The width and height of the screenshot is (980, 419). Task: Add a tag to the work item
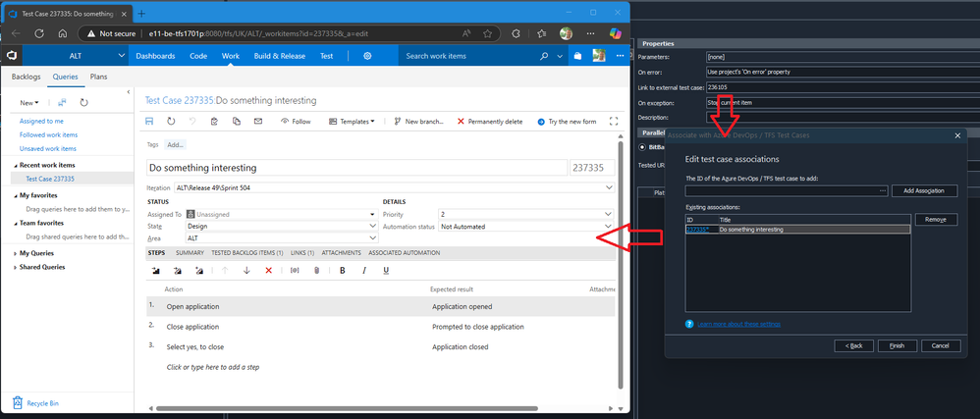point(176,144)
